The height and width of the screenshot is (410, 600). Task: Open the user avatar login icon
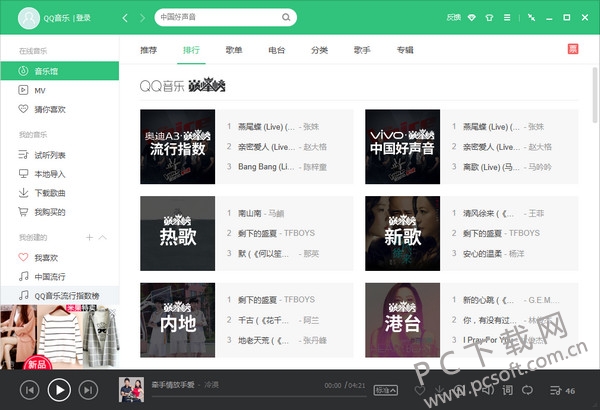pyautogui.click(x=29, y=18)
